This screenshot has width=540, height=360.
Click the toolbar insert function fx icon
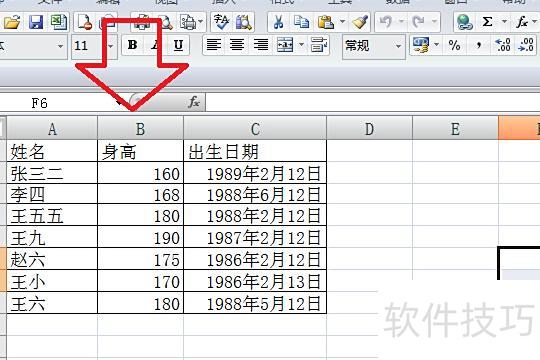[x=522, y=22]
